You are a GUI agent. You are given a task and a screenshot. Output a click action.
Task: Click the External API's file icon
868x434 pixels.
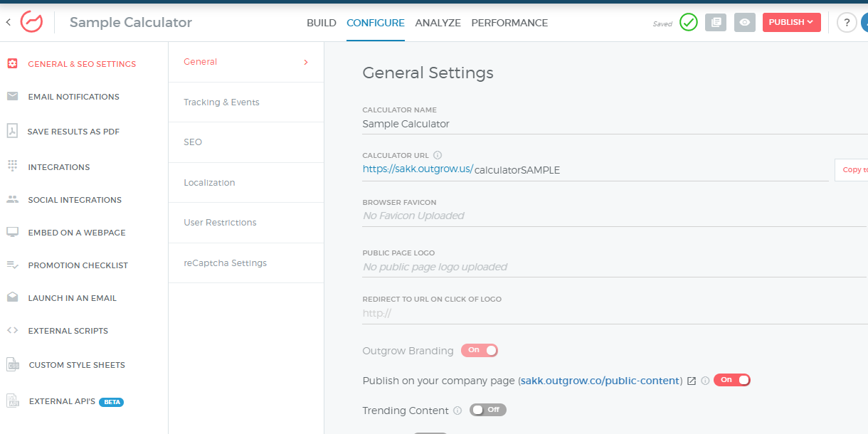(13, 401)
